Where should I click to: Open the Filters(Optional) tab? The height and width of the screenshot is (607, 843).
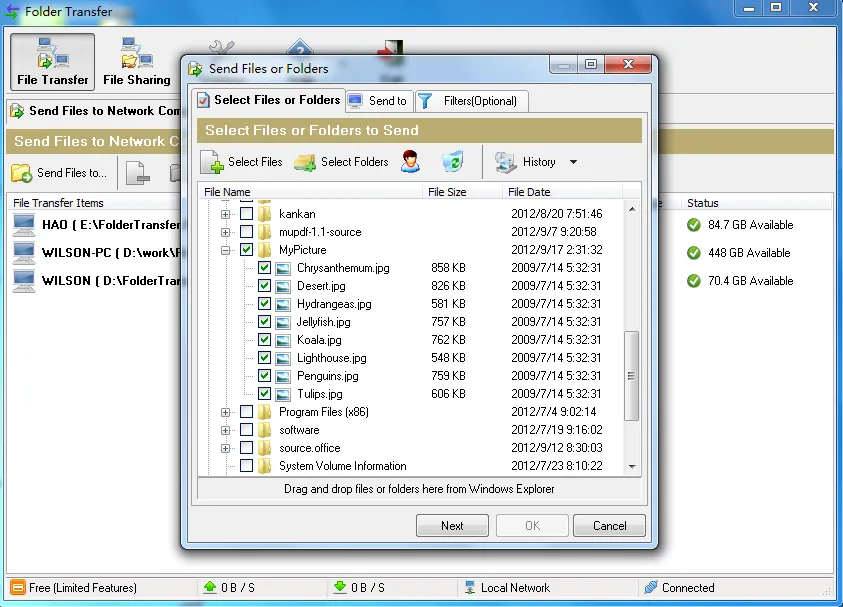coord(471,101)
